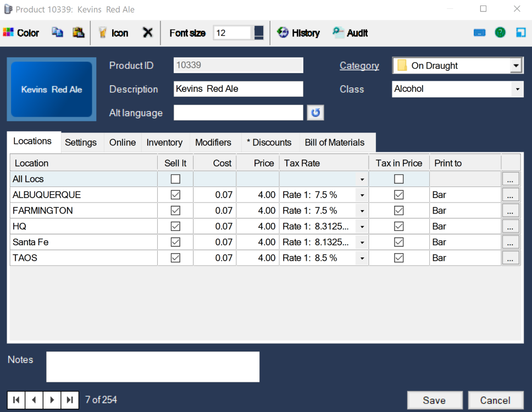The height and width of the screenshot is (412, 532).
Task: Click the Description text field
Action: pos(238,89)
